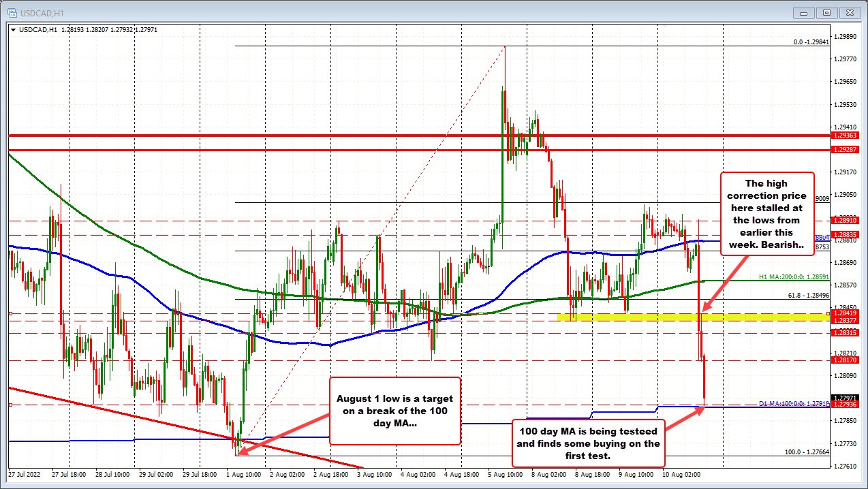Click the chart window icon in the title bar

(x=11, y=12)
